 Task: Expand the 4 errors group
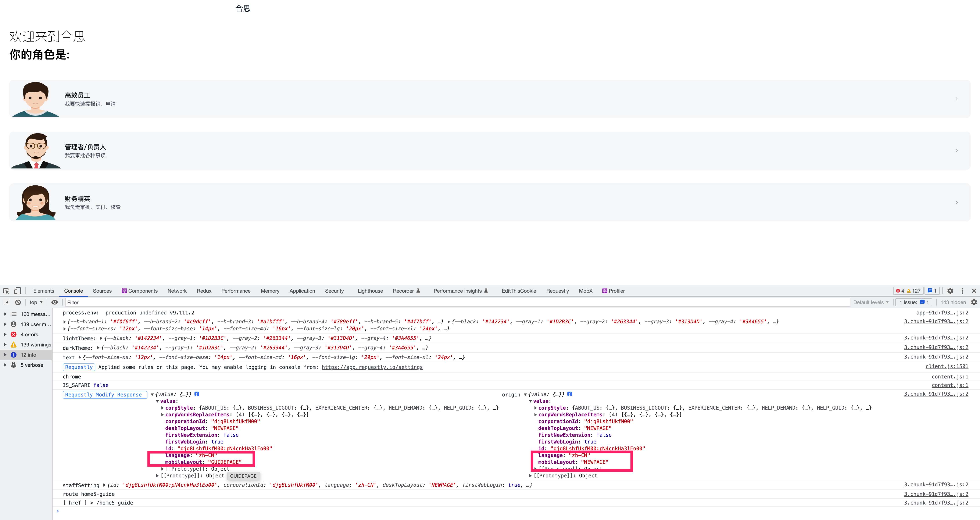(5, 335)
